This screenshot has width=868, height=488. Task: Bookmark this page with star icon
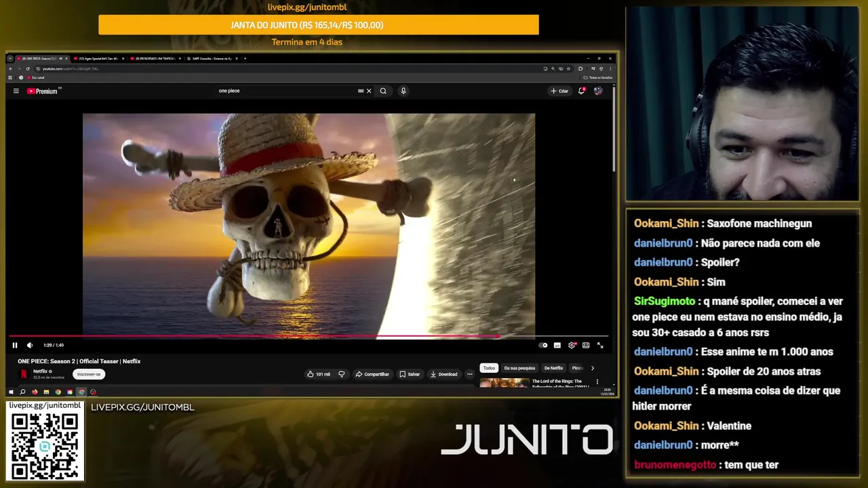click(568, 68)
